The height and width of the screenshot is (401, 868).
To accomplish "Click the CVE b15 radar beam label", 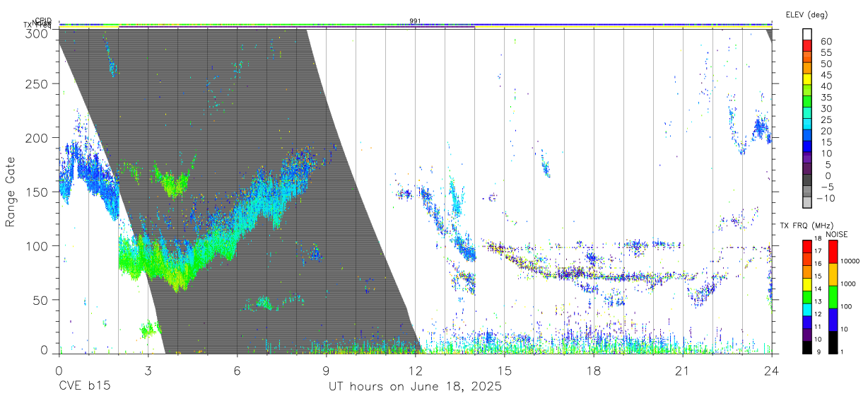I will click(x=83, y=387).
